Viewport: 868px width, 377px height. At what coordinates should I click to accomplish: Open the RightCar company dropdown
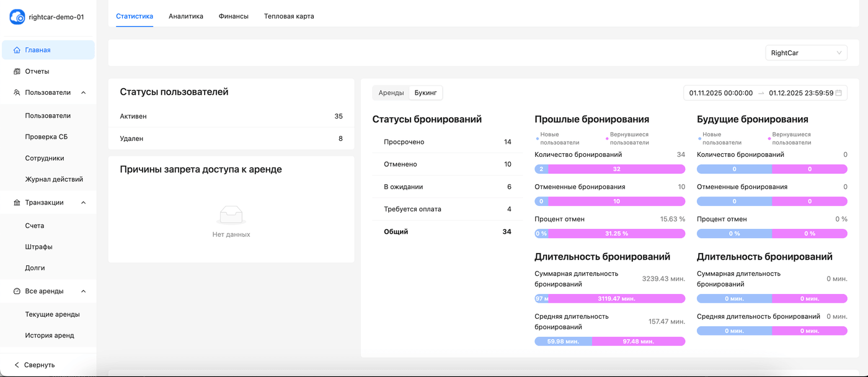pyautogui.click(x=806, y=53)
